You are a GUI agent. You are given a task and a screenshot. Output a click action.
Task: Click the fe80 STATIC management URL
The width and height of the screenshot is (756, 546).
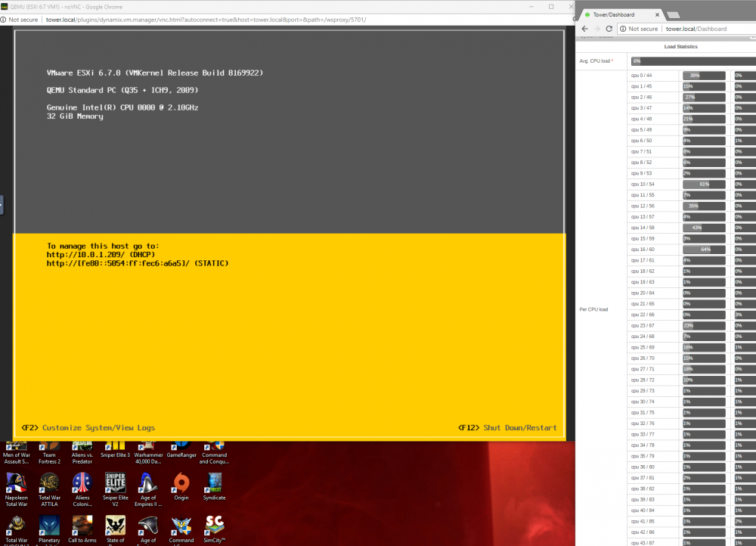138,263
